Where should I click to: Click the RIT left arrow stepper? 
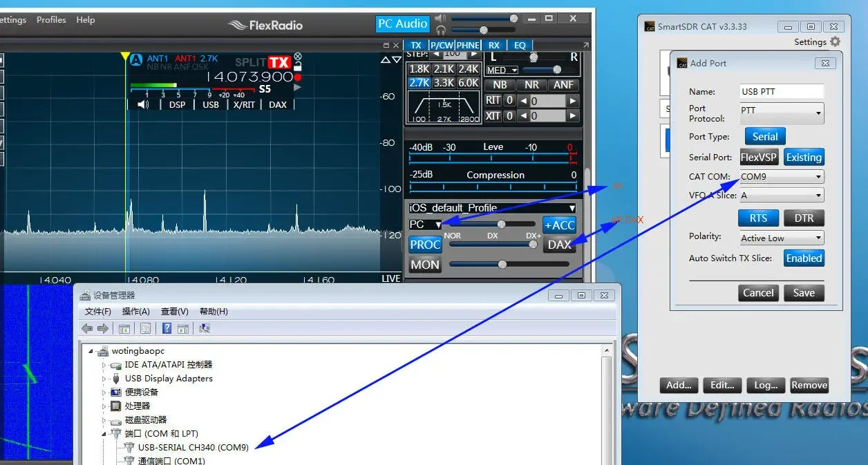pyautogui.click(x=523, y=101)
